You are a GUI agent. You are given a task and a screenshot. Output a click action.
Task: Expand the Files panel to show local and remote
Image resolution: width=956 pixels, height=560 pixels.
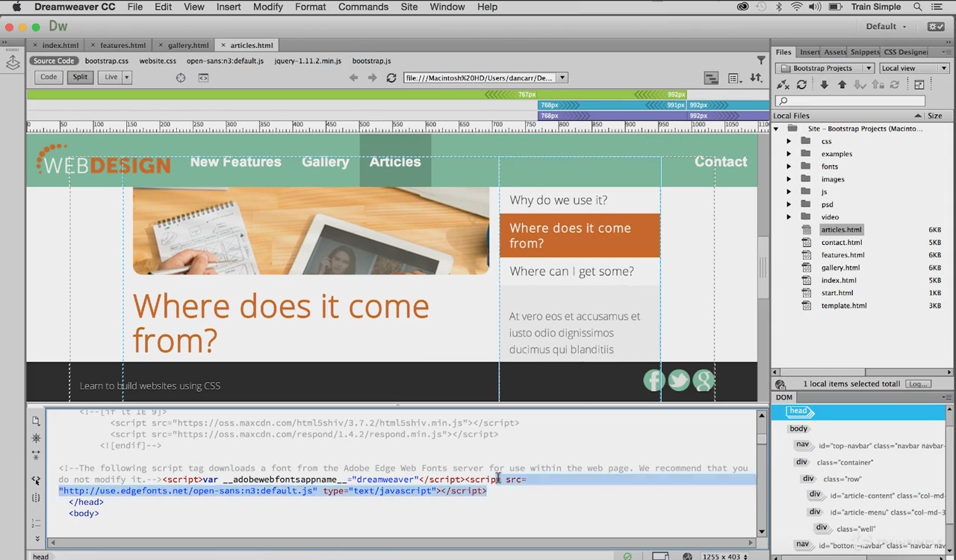point(919,85)
